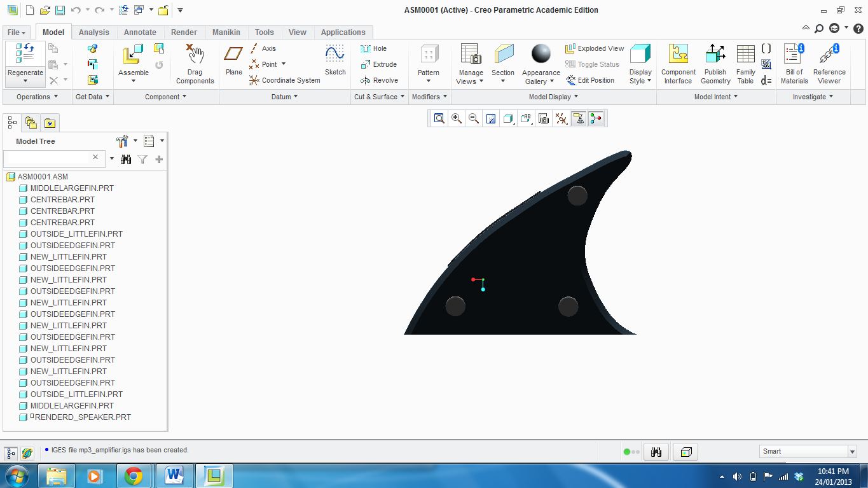Click Zoom Out in graphics toolbar
The image size is (868, 488).
click(x=474, y=118)
